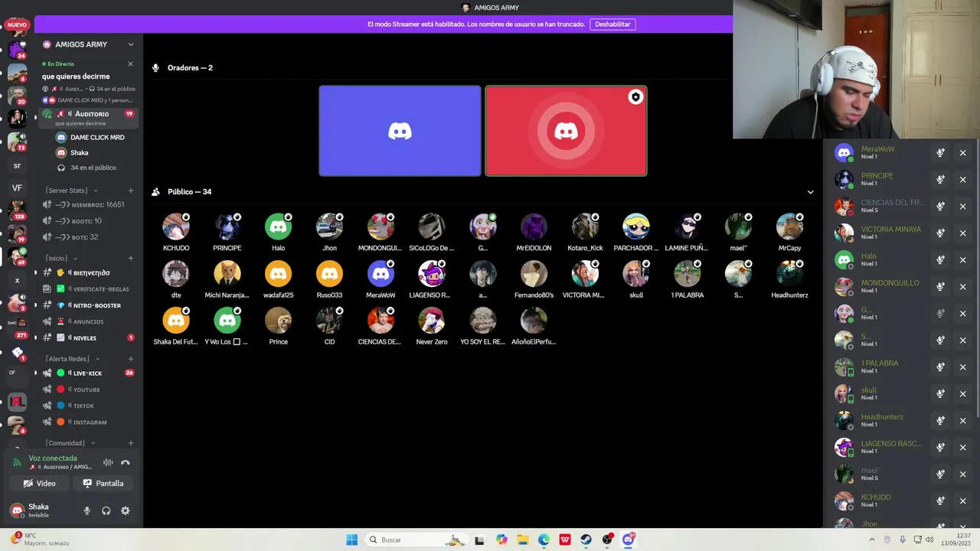This screenshot has width=980, height=551.
Task: Open taskbar volume control icon
Action: pos(929,540)
